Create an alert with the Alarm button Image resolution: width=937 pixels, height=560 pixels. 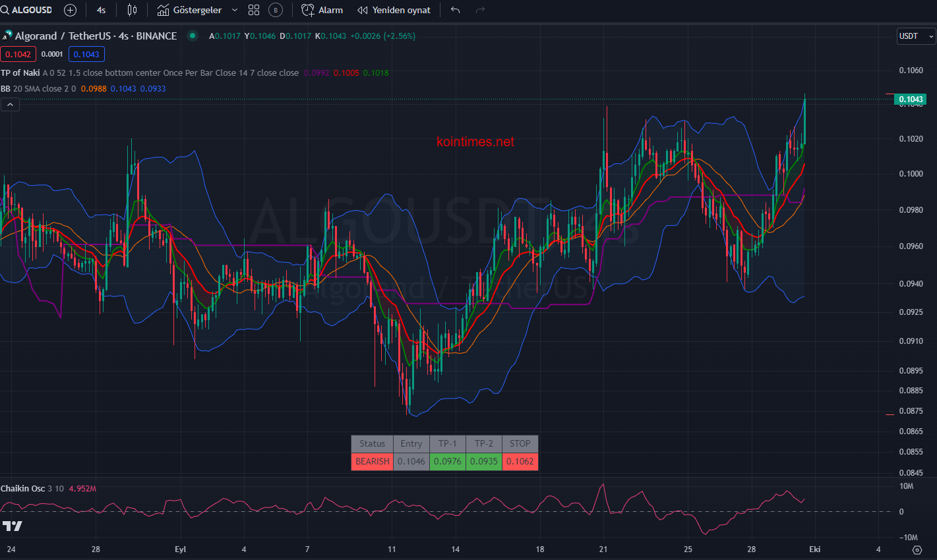point(322,10)
